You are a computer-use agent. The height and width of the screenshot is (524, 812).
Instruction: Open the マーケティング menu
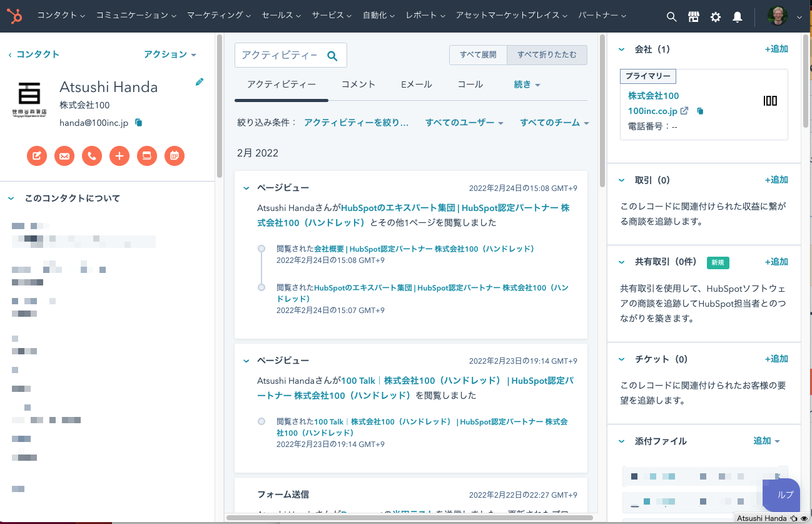219,15
